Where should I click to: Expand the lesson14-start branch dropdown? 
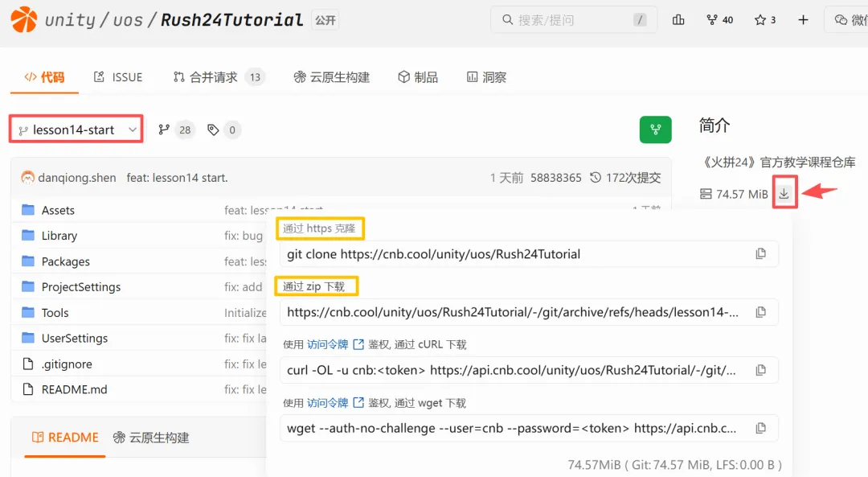[76, 130]
